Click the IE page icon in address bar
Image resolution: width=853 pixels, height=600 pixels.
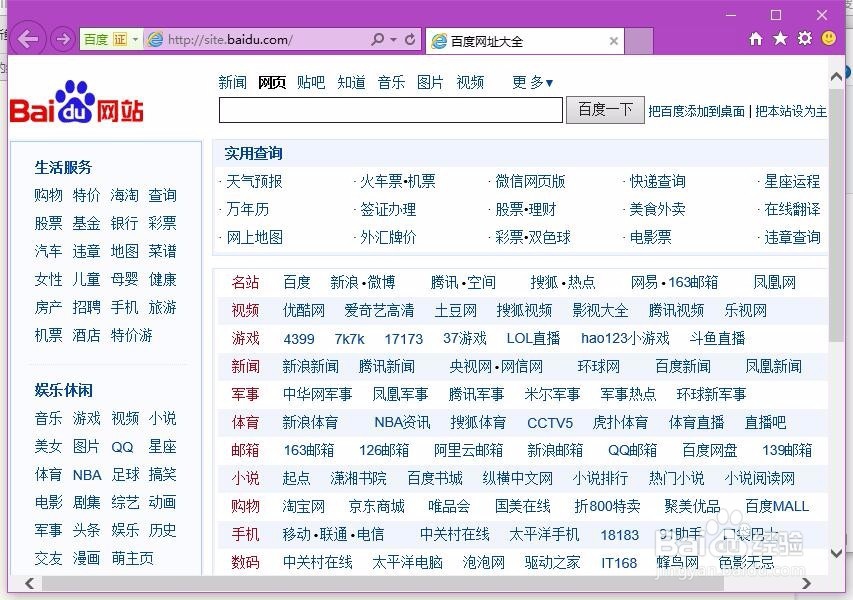click(x=156, y=39)
